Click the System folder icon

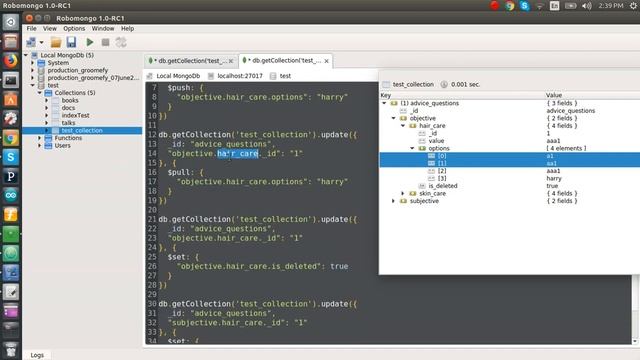tap(41, 63)
